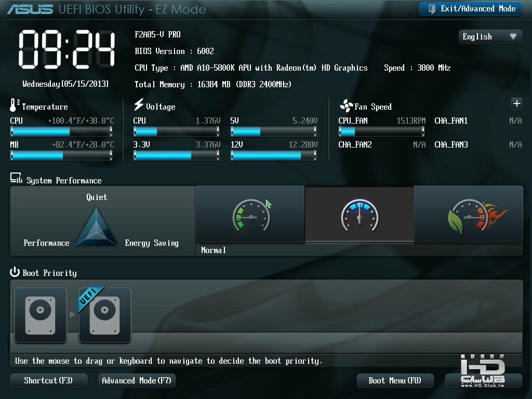
Task: Click the 'Total Memory : 16384 MB' line
Action: click(x=213, y=85)
